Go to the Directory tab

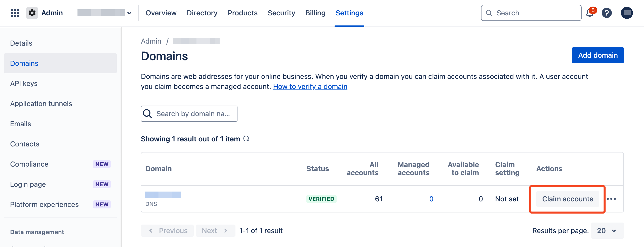(x=202, y=13)
